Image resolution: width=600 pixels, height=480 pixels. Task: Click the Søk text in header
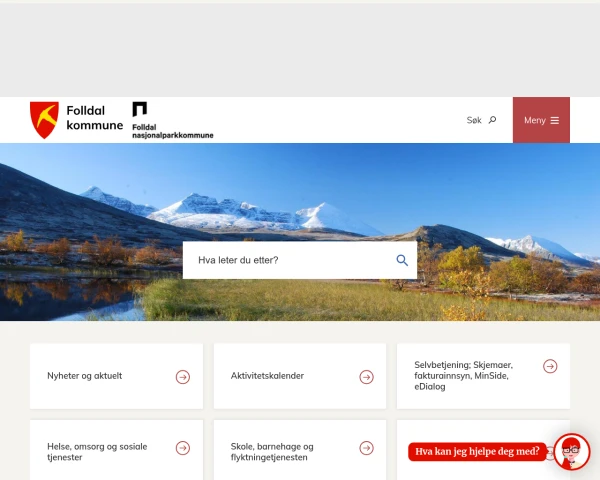[474, 120]
